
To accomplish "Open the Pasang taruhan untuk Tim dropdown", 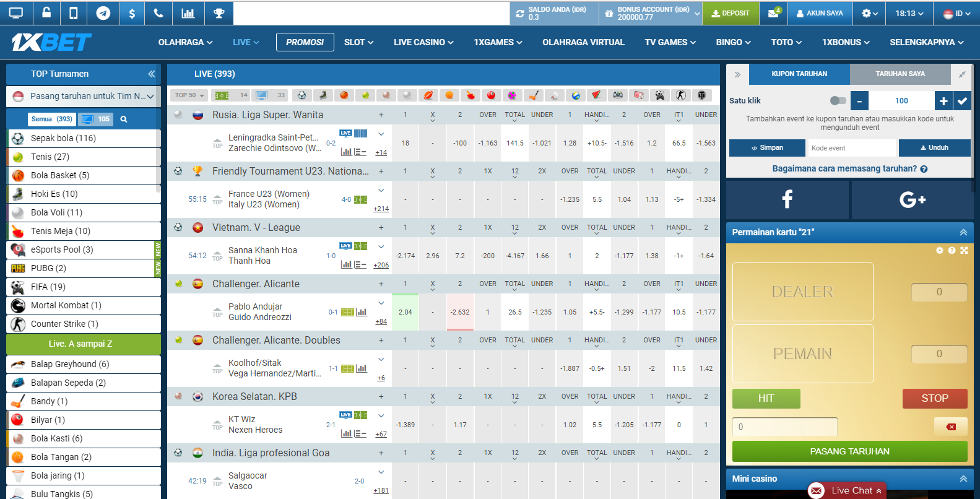I will click(84, 96).
